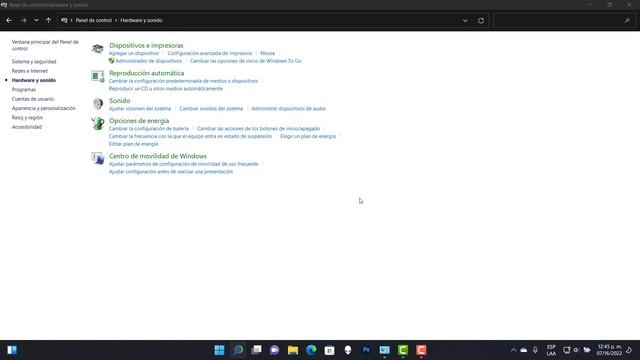640x360 pixels.
Task: Select Reloj y región in sidebar
Action: pyautogui.click(x=27, y=118)
